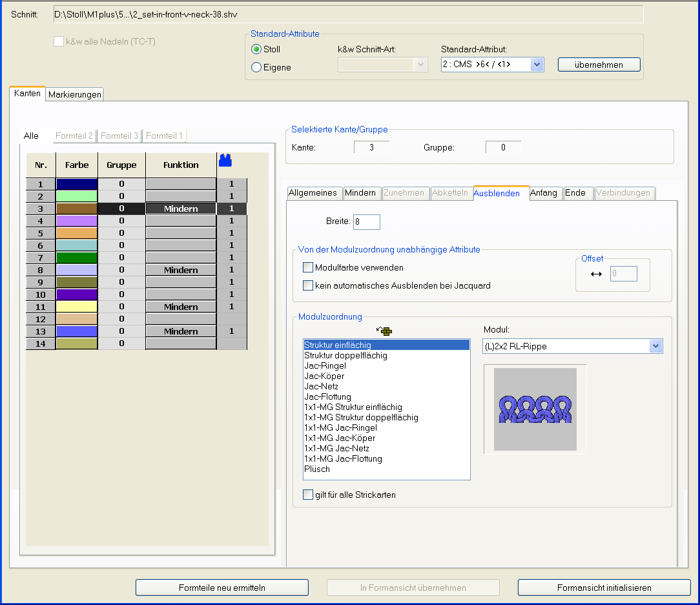Toggle gilt für alle Strickarten checkbox
Image resolution: width=700 pixels, height=605 pixels.
point(308,495)
